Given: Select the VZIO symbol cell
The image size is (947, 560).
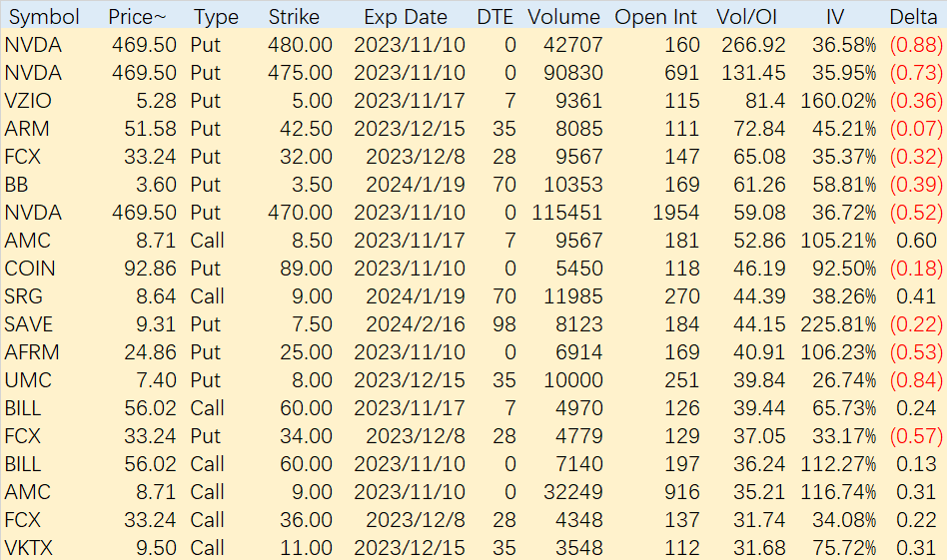Looking at the screenshot, I should coord(28,101).
